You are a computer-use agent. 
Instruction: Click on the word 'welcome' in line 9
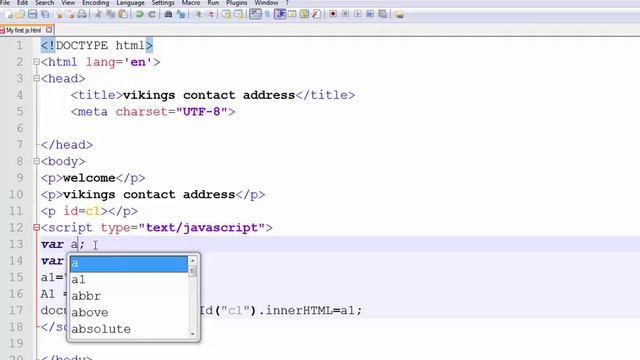click(89, 178)
